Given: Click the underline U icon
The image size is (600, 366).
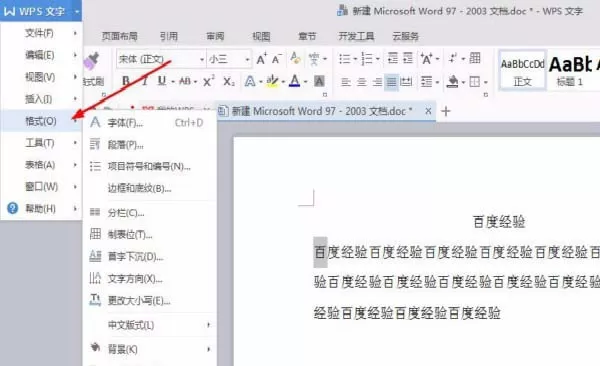Looking at the screenshot, I should [x=162, y=81].
